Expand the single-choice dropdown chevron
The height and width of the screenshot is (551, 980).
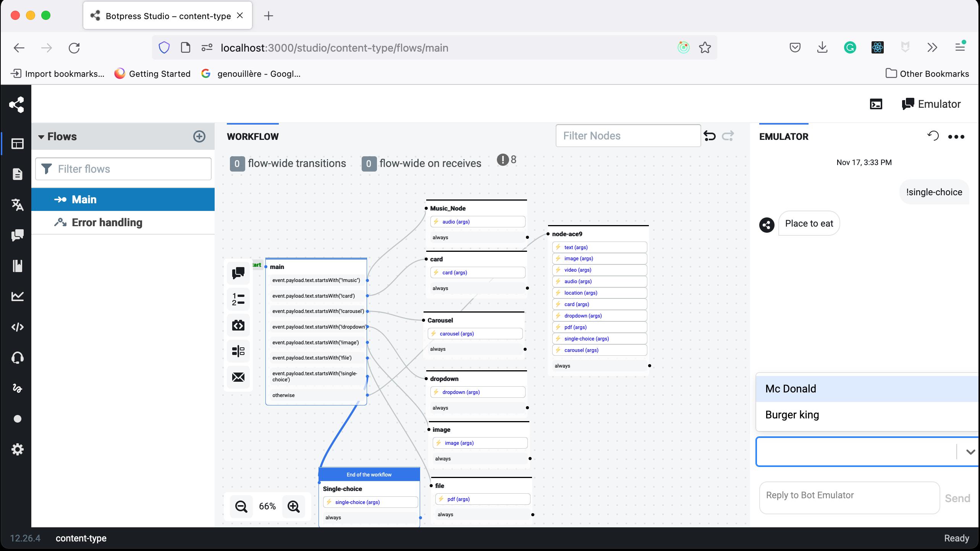[970, 452]
